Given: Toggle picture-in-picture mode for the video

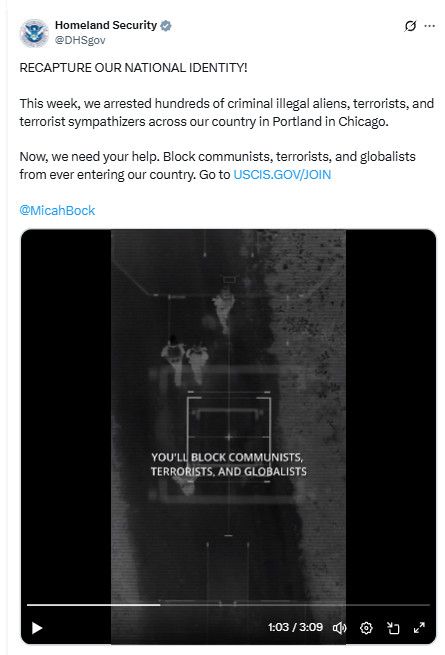Looking at the screenshot, I should click(393, 627).
